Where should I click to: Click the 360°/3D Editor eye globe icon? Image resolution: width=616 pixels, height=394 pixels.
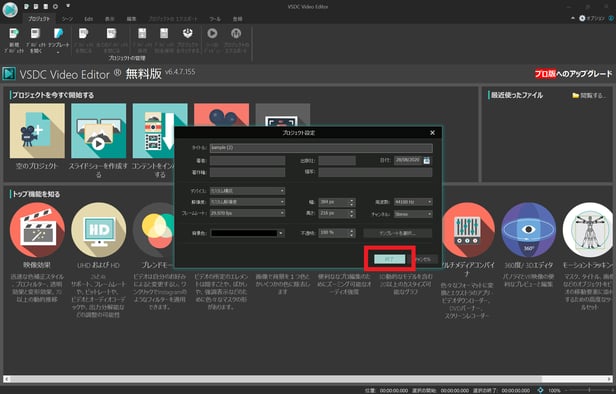(528, 229)
